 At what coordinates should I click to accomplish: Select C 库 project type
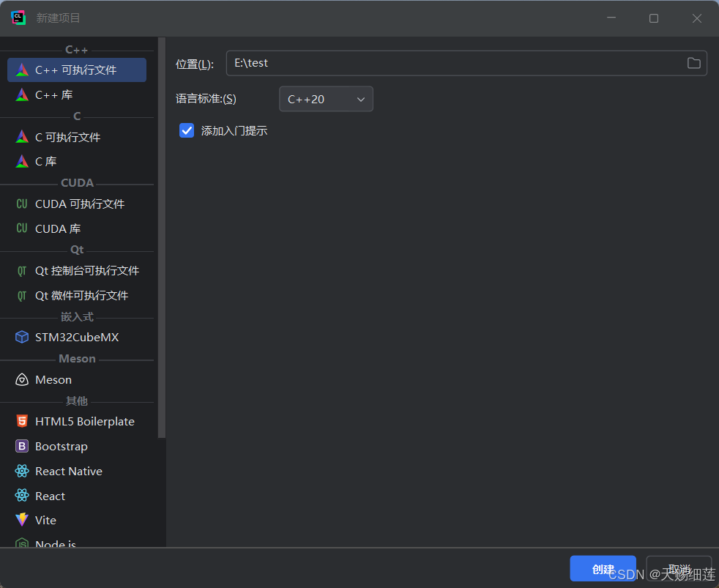click(x=77, y=161)
